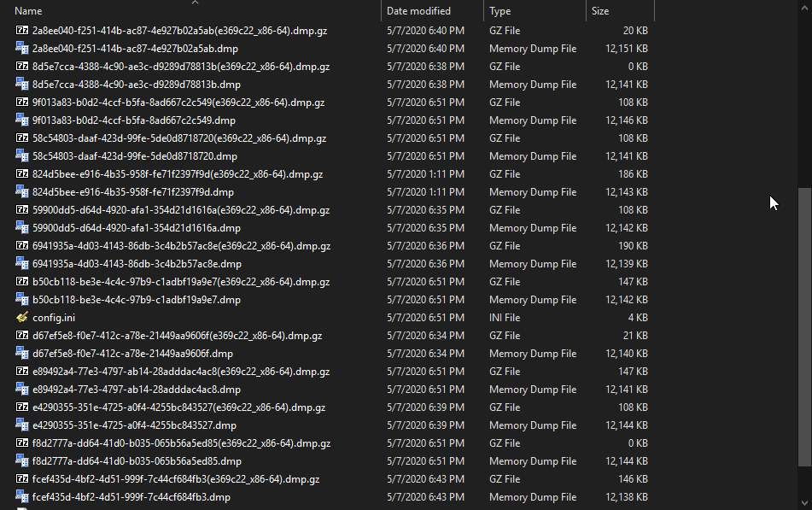The width and height of the screenshot is (812, 510).
Task: Click the 5/7/2020 6:40 PM date of 2a8ee040 .dmp.gz
Action: coord(425,31)
